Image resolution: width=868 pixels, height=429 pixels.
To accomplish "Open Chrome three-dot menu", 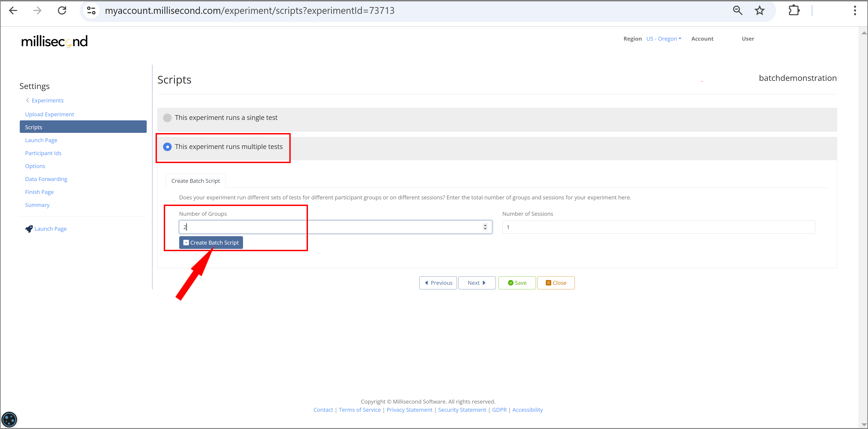I will [x=855, y=10].
